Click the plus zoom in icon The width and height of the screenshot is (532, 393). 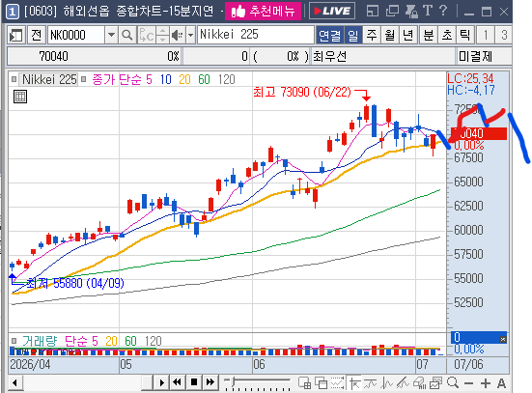[486, 383]
